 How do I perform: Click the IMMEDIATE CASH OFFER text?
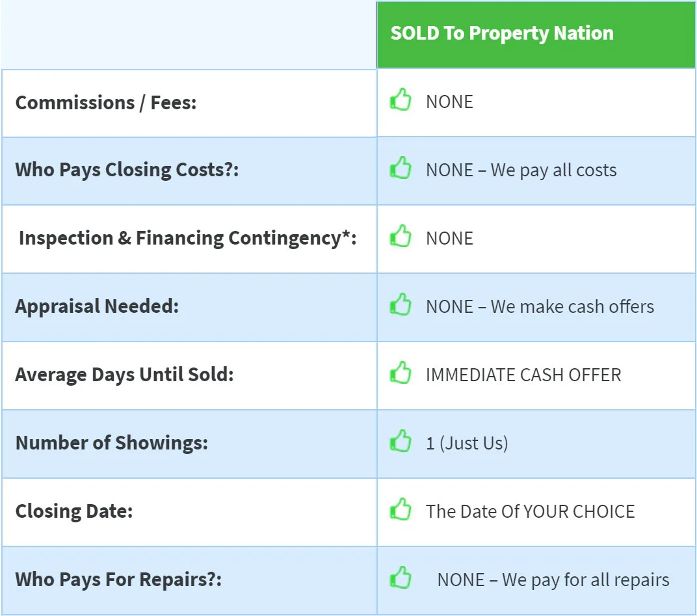click(x=523, y=375)
